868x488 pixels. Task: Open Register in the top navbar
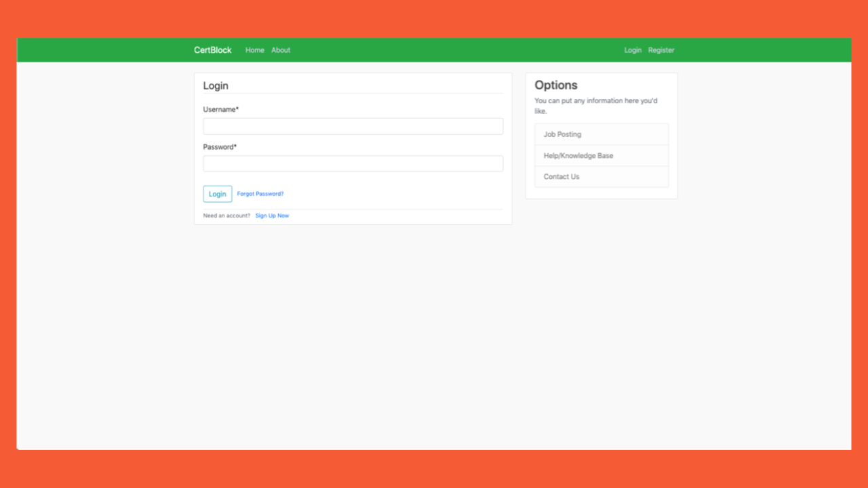point(661,50)
